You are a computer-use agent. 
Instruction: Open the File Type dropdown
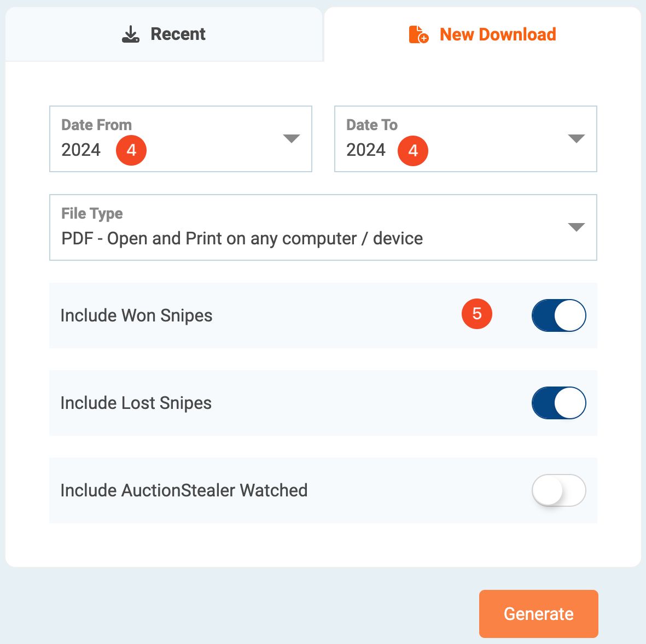323,227
